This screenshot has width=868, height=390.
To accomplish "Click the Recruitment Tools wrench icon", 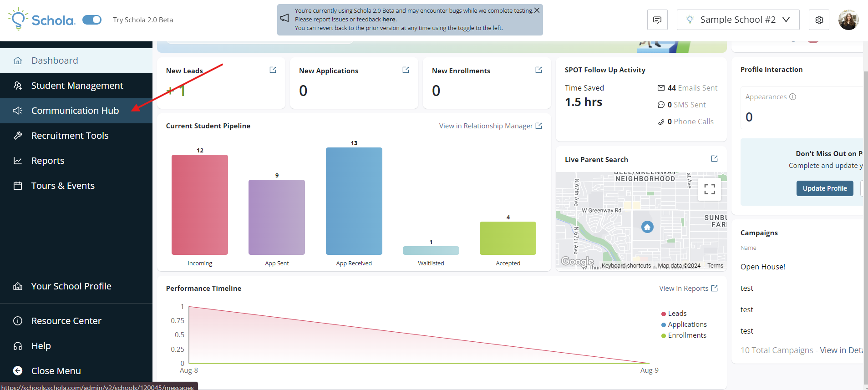I will click(18, 136).
